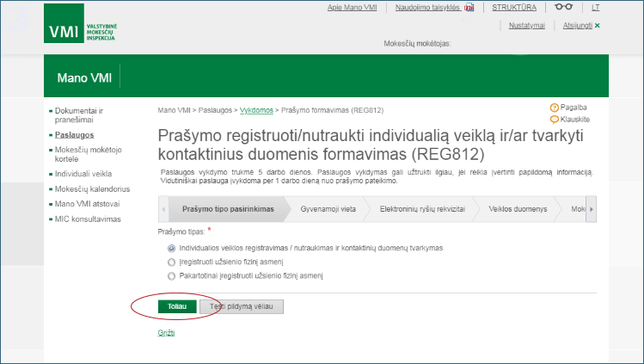The image size is (644, 364).
Task: Select Pakartotinai įregistruoti užsienio fizinį asmenį radio
Action: click(171, 276)
